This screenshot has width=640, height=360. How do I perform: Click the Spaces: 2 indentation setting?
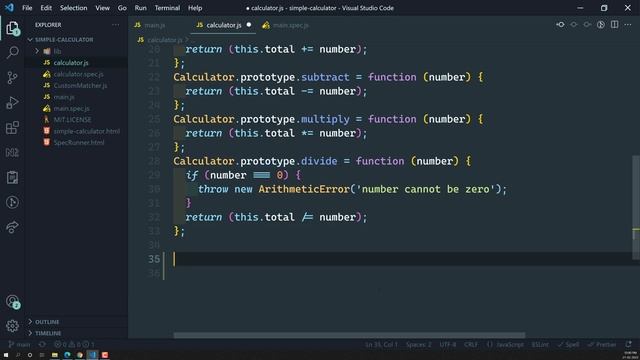point(418,344)
